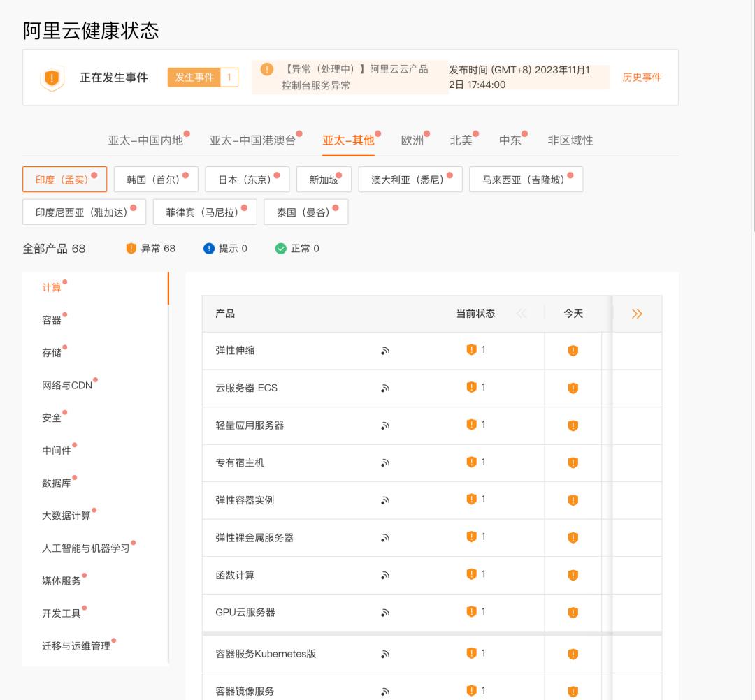
Task: Click today's warning shield for 容器服务Kubernetes版
Action: [573, 655]
